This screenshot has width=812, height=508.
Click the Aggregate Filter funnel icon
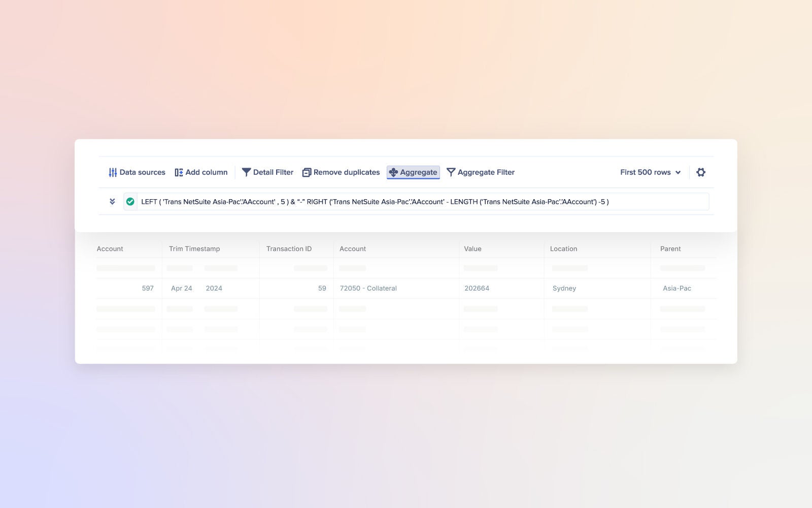click(451, 172)
